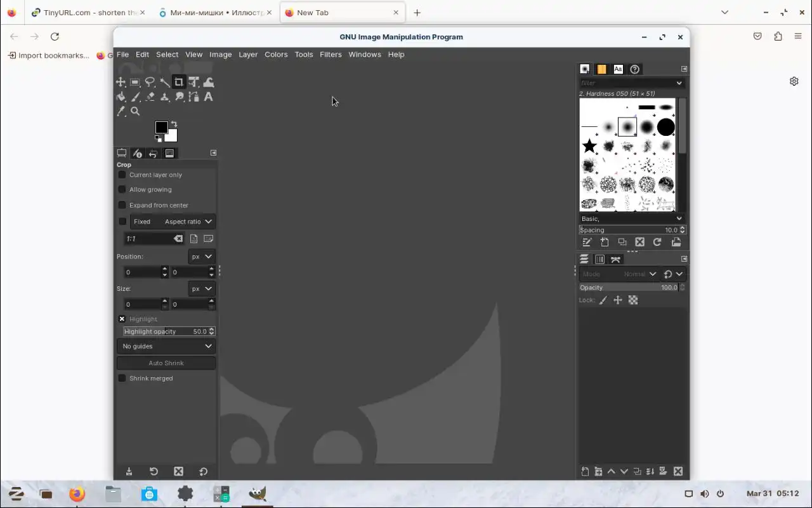This screenshot has width=812, height=508.
Task: Select the Unified Transform tool
Action: (x=193, y=82)
